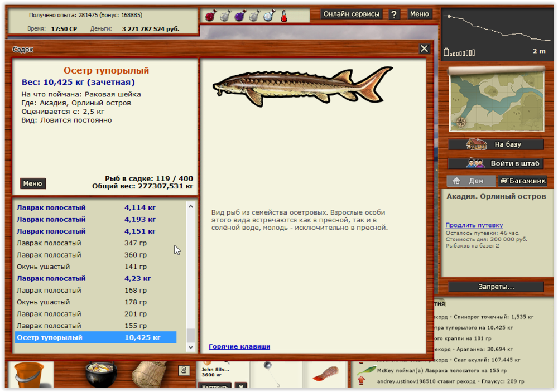
Task: Open the Дом tab
Action: (472, 181)
